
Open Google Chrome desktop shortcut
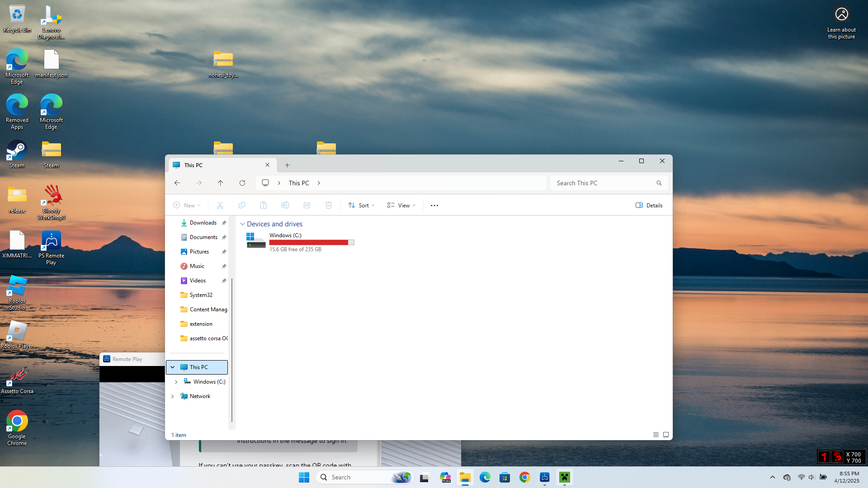click(x=17, y=428)
